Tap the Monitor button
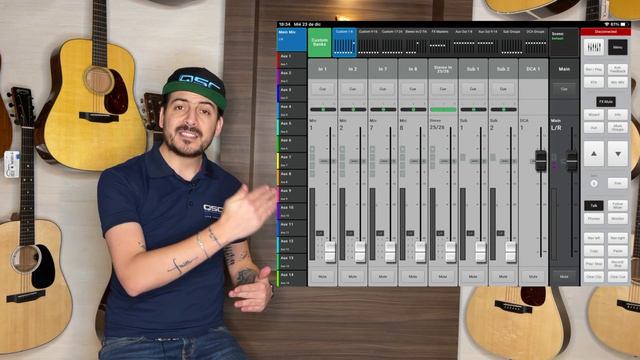640x360 pixels. 618,218
